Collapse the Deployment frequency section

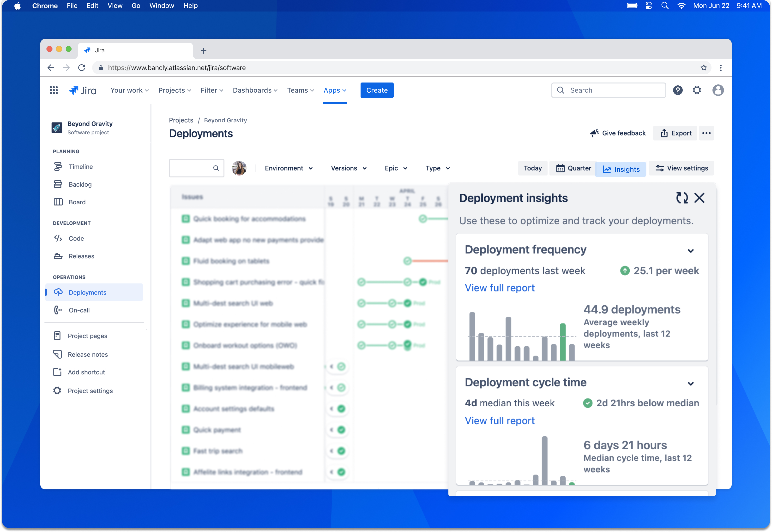pos(691,251)
